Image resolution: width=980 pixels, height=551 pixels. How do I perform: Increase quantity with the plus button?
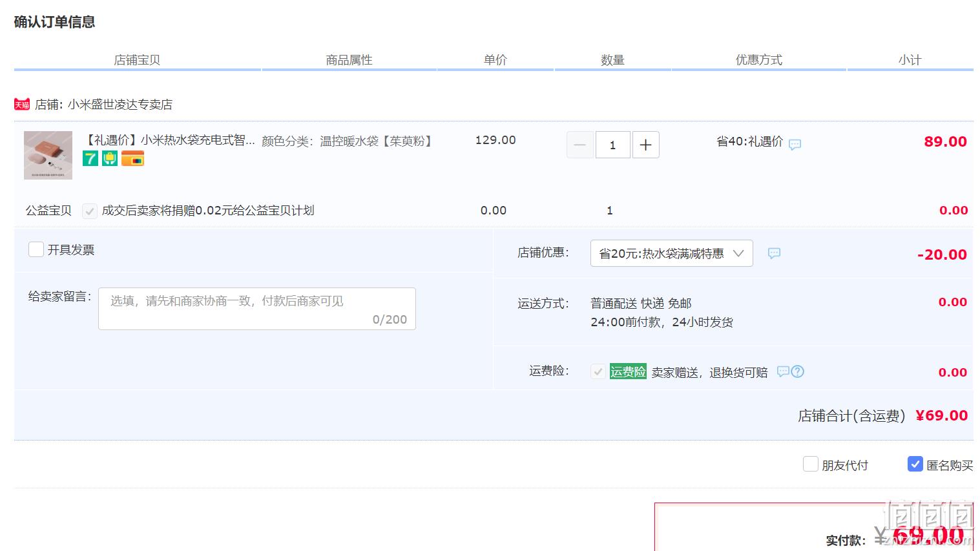645,145
